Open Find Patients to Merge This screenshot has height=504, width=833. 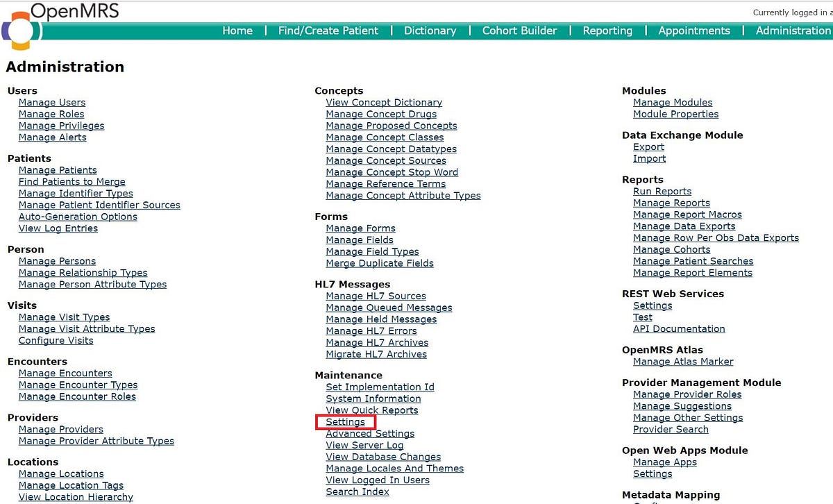(71, 181)
